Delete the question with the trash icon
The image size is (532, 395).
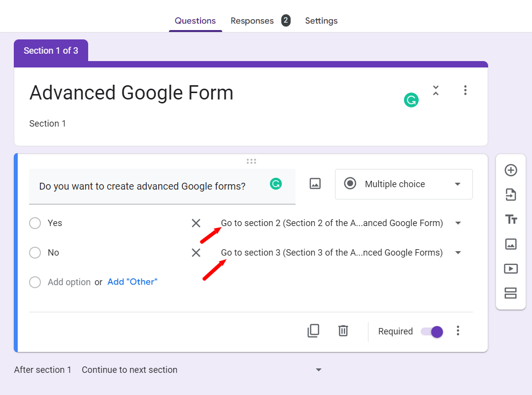[343, 330]
